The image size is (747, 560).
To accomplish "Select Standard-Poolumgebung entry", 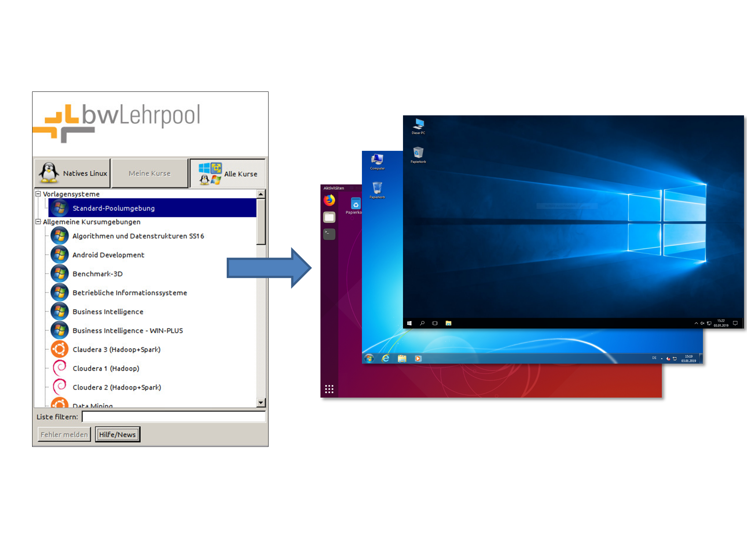I will (x=114, y=208).
